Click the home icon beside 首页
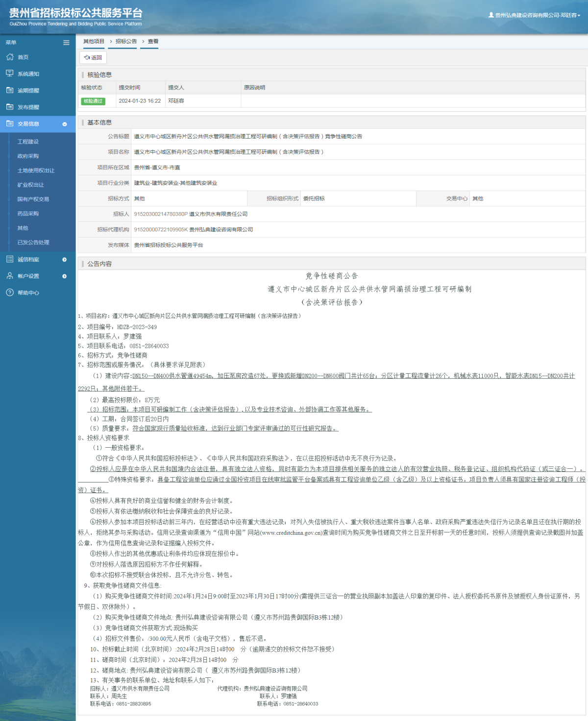 [x=10, y=57]
